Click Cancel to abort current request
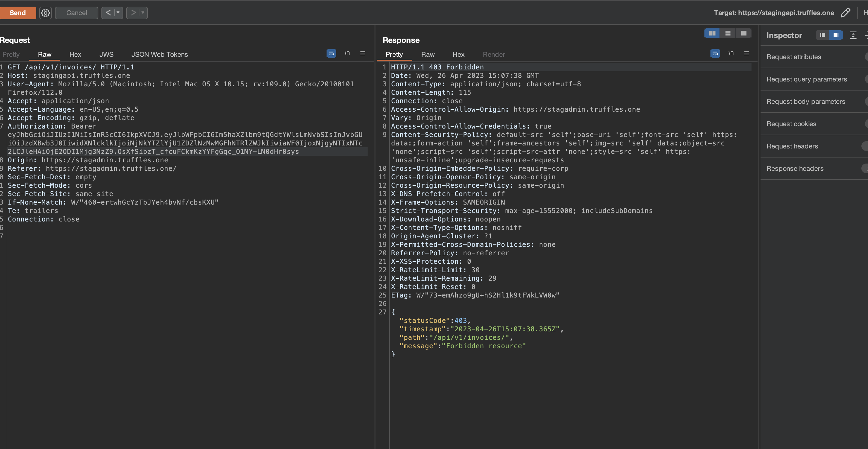Image resolution: width=868 pixels, height=449 pixels. coord(76,13)
